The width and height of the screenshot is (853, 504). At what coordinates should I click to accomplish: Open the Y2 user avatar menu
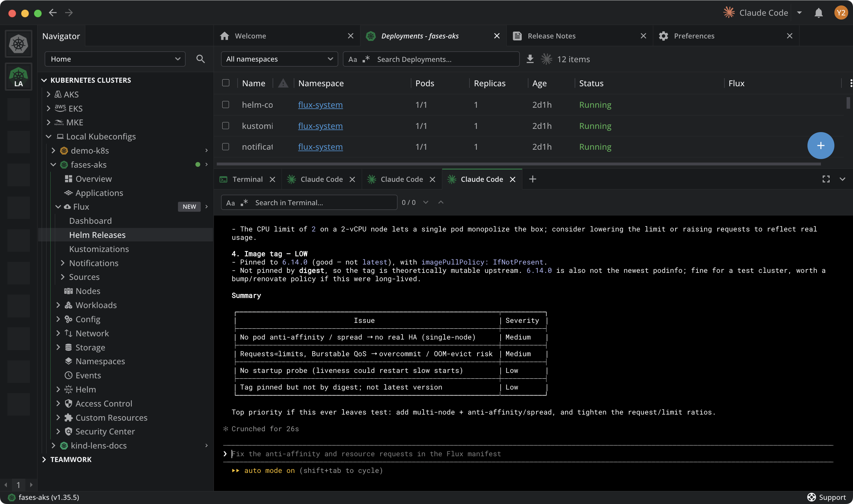coord(840,13)
